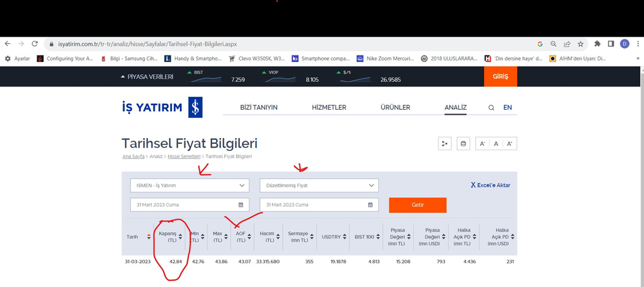This screenshot has width=644, height=287.
Task: Sort by BIST 100 column arrows
Action: tap(378, 237)
